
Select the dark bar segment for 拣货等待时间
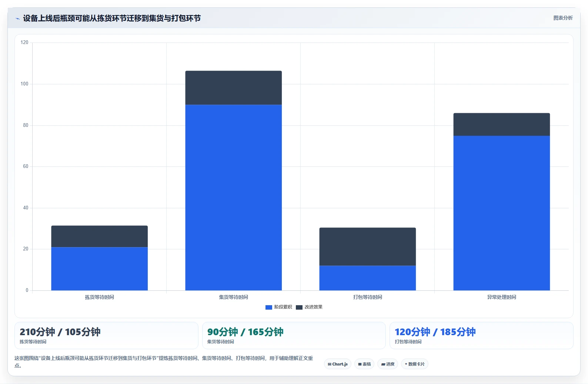pyautogui.click(x=99, y=236)
